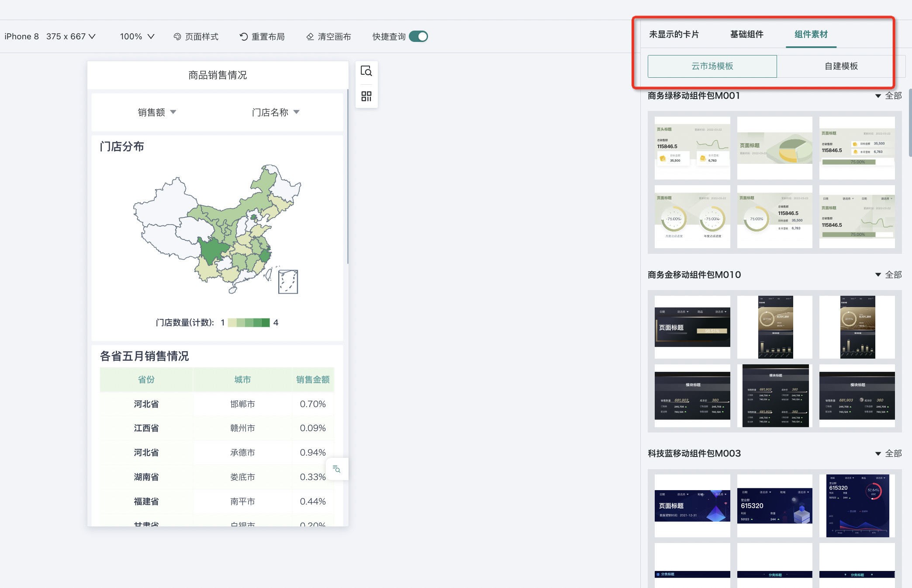This screenshot has height=588, width=912.
Task: Open the 100% zoom dropdown
Action: pyautogui.click(x=137, y=37)
